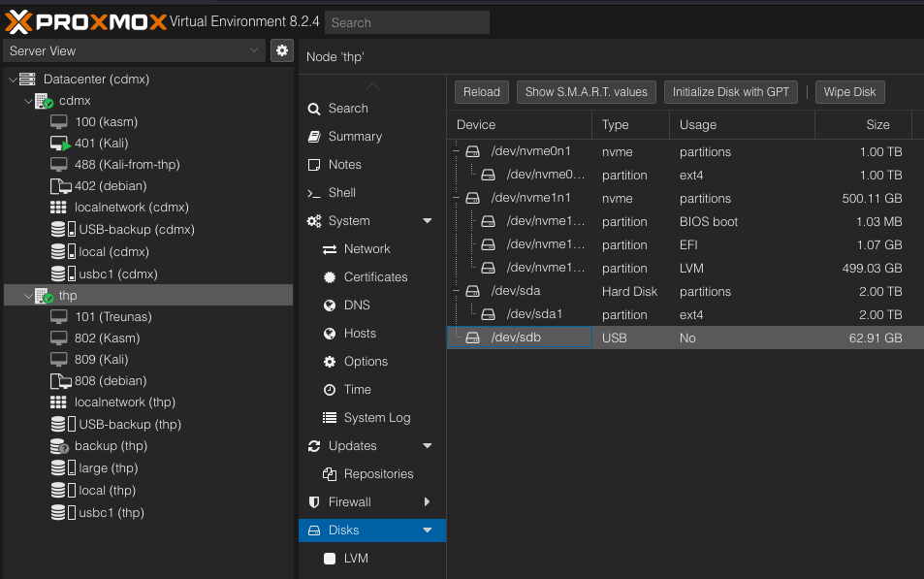This screenshot has width=924, height=579.
Task: Click the DNS globe icon
Action: [329, 306]
